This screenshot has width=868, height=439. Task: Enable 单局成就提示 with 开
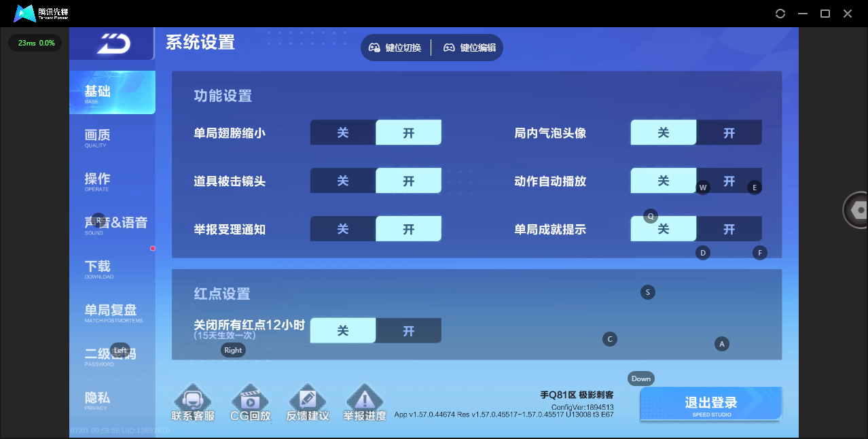pyautogui.click(x=729, y=229)
